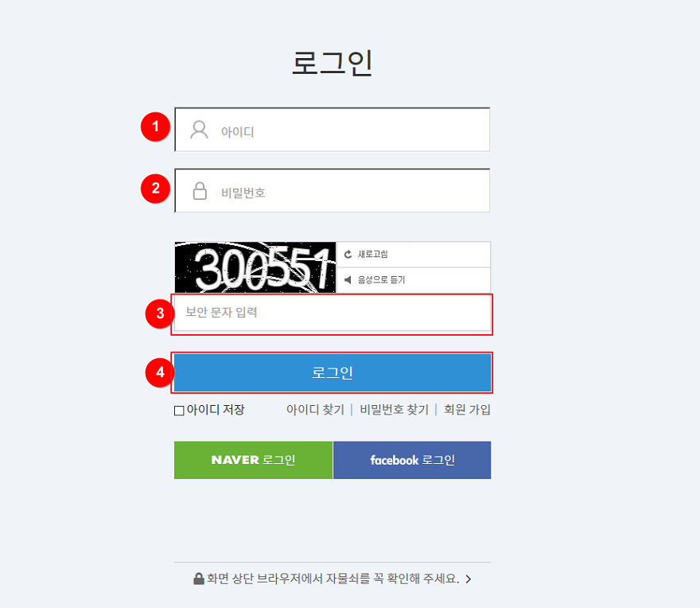This screenshot has height=608, width=700.
Task: Click red step marker number 4
Action: (160, 372)
